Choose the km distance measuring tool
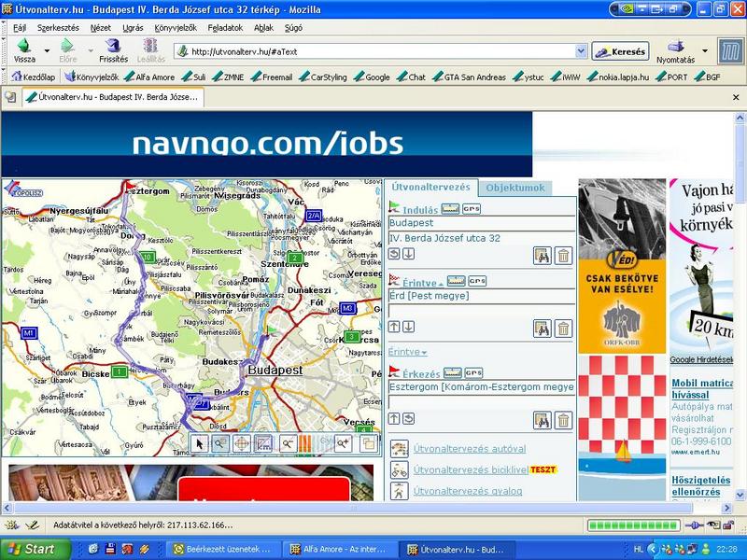 263,444
